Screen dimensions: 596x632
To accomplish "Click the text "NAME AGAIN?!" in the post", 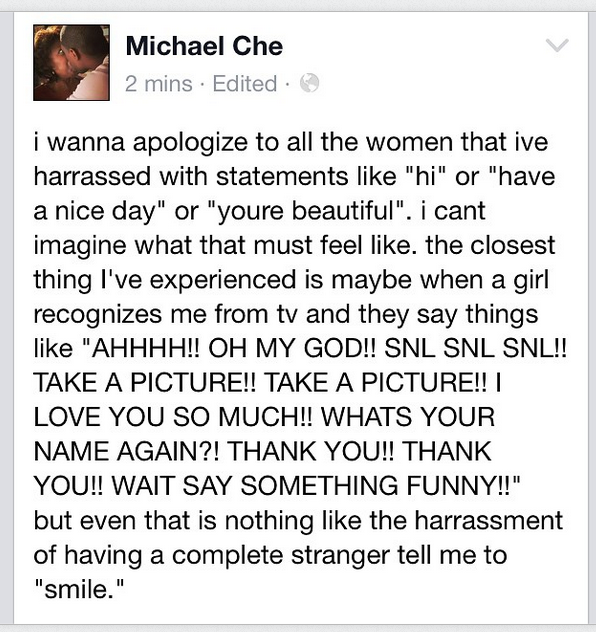I will click(x=127, y=451).
